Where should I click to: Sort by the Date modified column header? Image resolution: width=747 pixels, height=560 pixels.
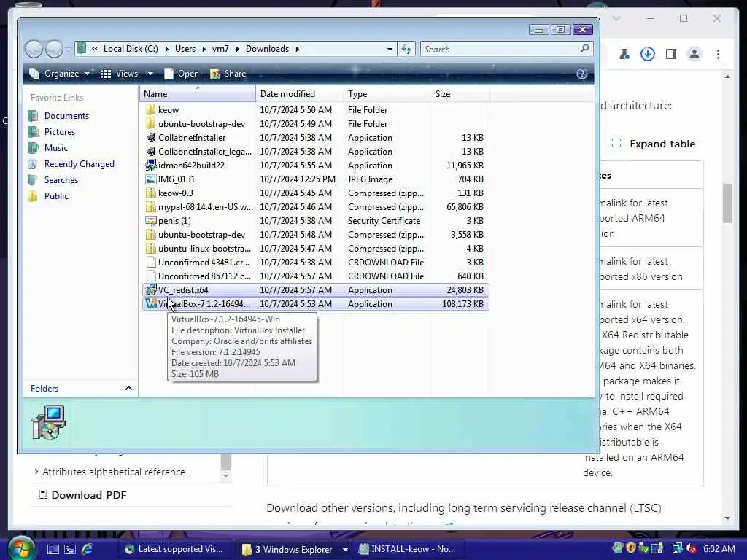(x=298, y=94)
